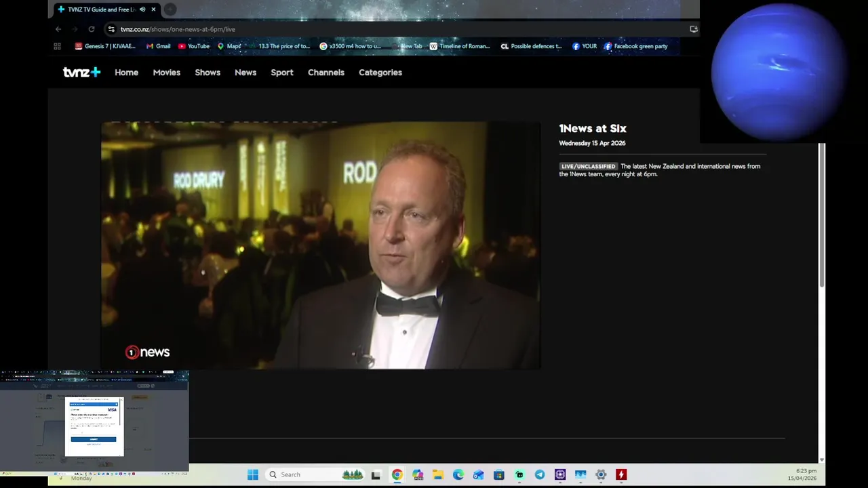
Task: Open the Home menu item
Action: tap(126, 73)
